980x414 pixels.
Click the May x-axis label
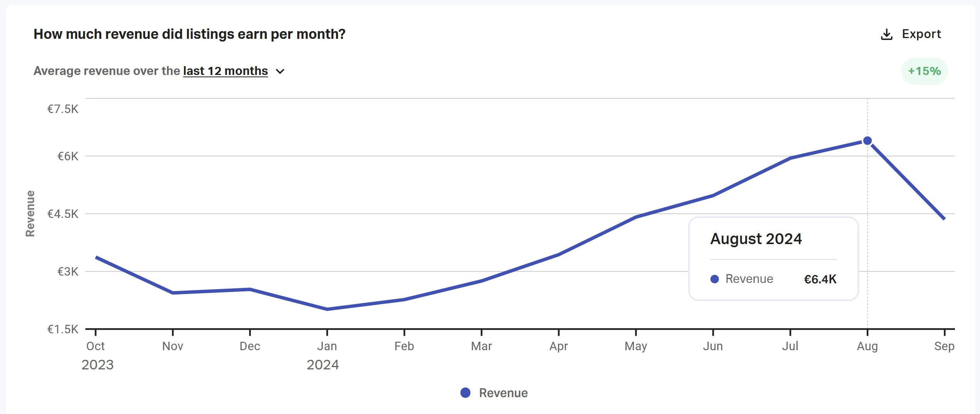[636, 346]
